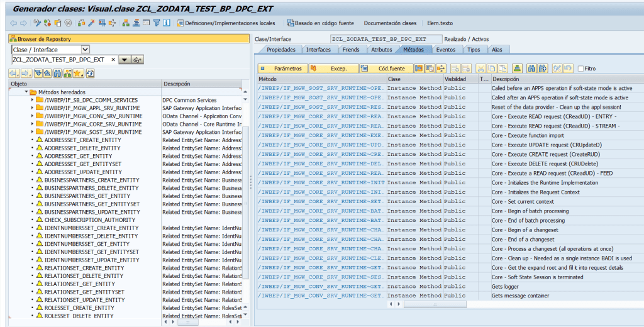
Task: Click the Parámetros button
Action: tap(283, 69)
